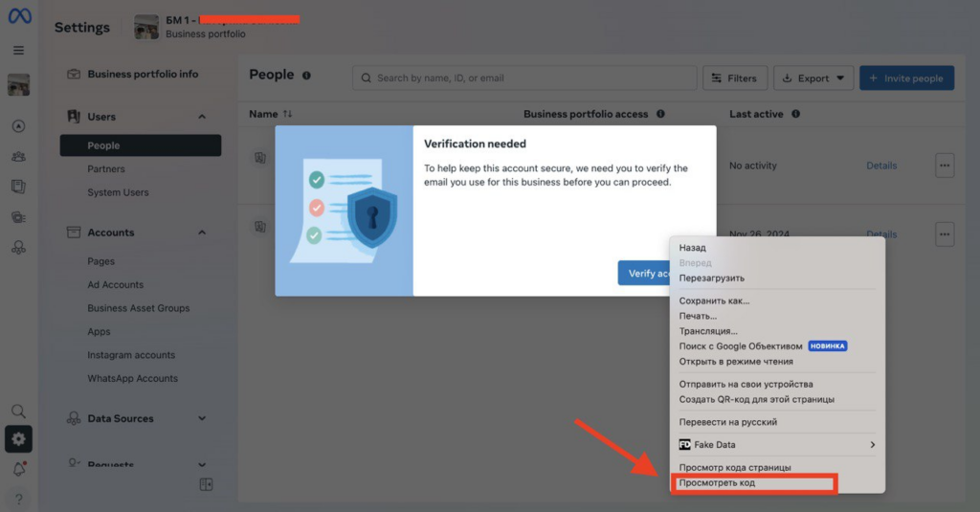Click Business portfolio access info icon
This screenshot has width=980, height=512.
click(x=660, y=114)
